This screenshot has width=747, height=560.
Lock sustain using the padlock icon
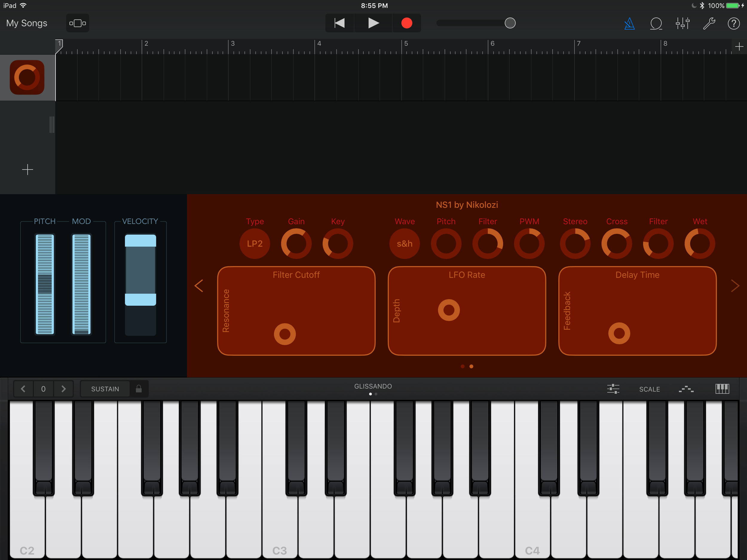139,389
